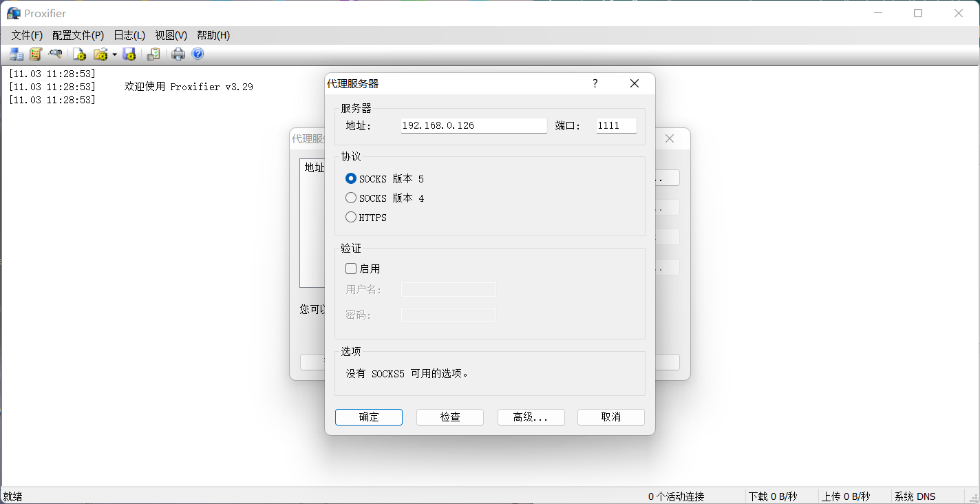Click the 端口 port field showing 1111
The width and height of the screenshot is (980, 504).
click(x=617, y=125)
